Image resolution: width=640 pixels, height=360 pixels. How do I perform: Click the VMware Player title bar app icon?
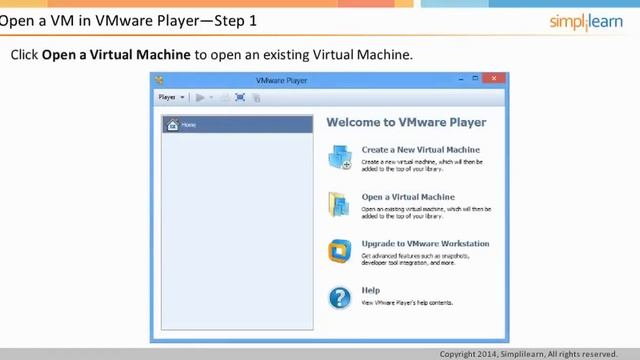tap(159, 80)
